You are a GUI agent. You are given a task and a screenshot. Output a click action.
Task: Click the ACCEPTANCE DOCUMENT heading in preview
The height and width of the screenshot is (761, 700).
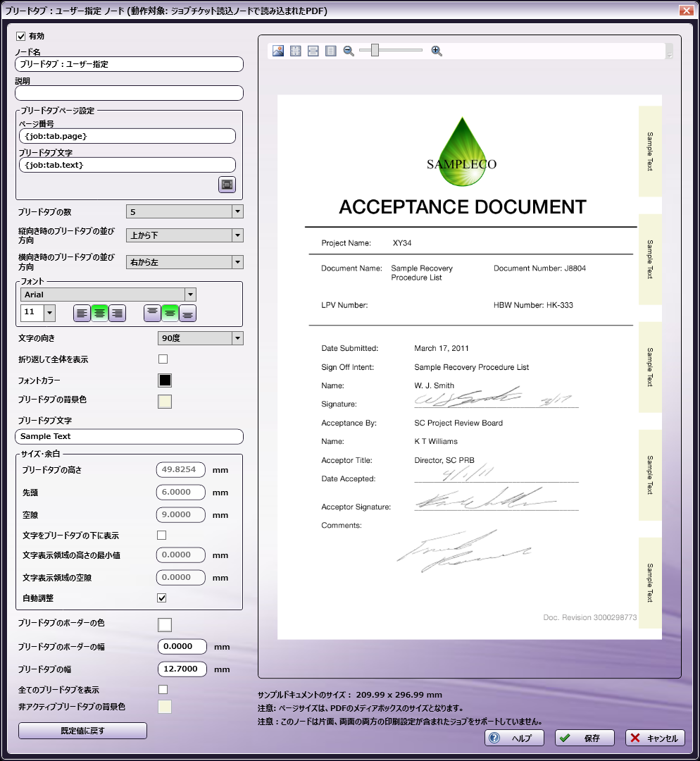click(x=462, y=207)
